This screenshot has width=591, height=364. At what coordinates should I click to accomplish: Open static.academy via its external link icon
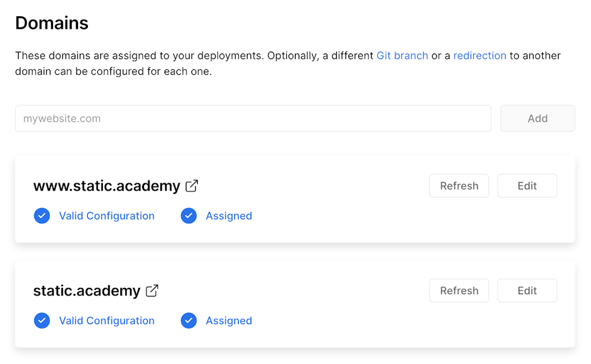[151, 290]
